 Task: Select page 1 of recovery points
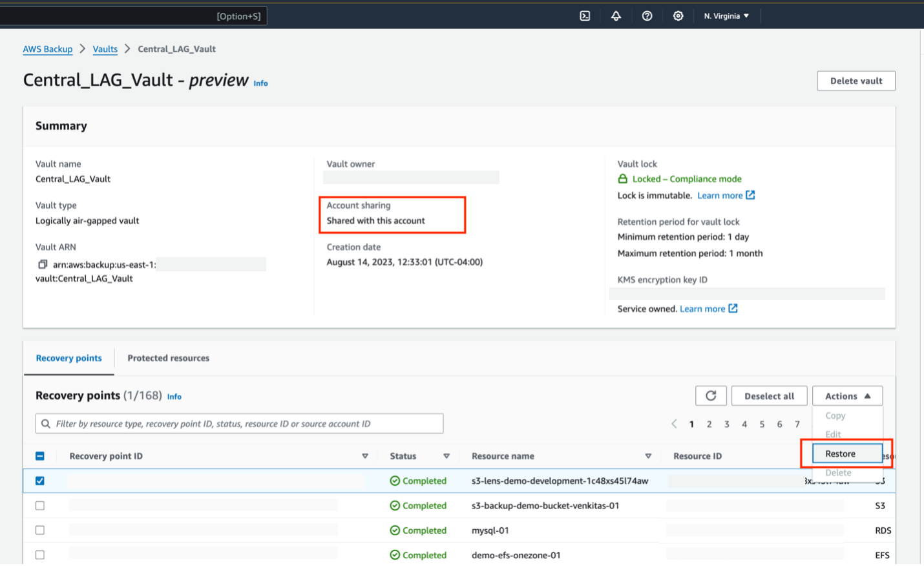[691, 424]
